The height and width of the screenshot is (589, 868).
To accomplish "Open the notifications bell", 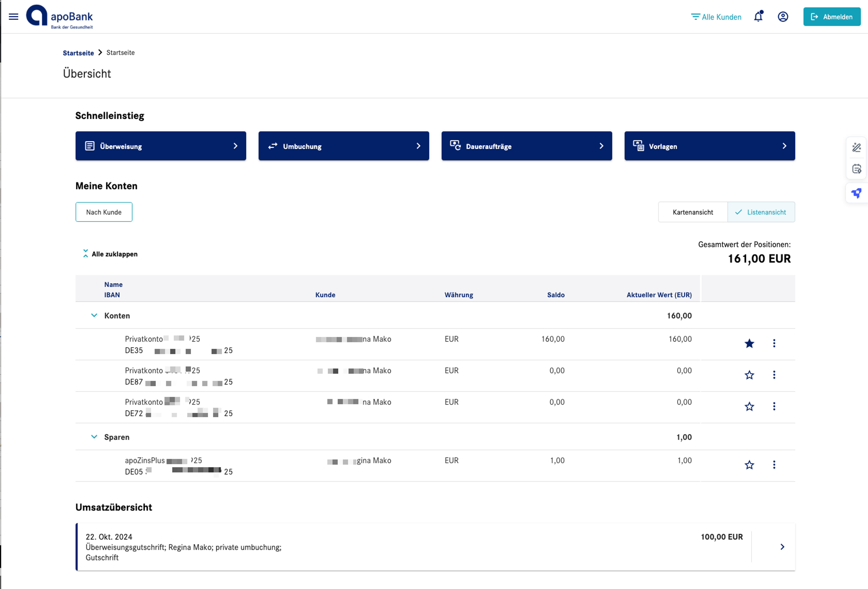I will pyautogui.click(x=758, y=16).
